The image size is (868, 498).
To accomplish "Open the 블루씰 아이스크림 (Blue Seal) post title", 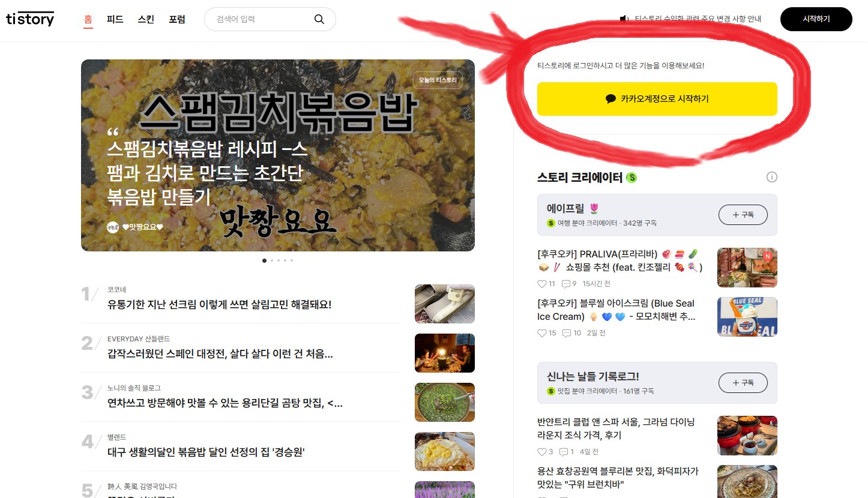I will pyautogui.click(x=616, y=310).
